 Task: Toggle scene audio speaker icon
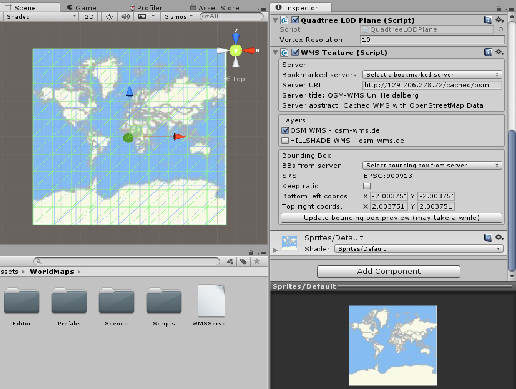coord(126,16)
